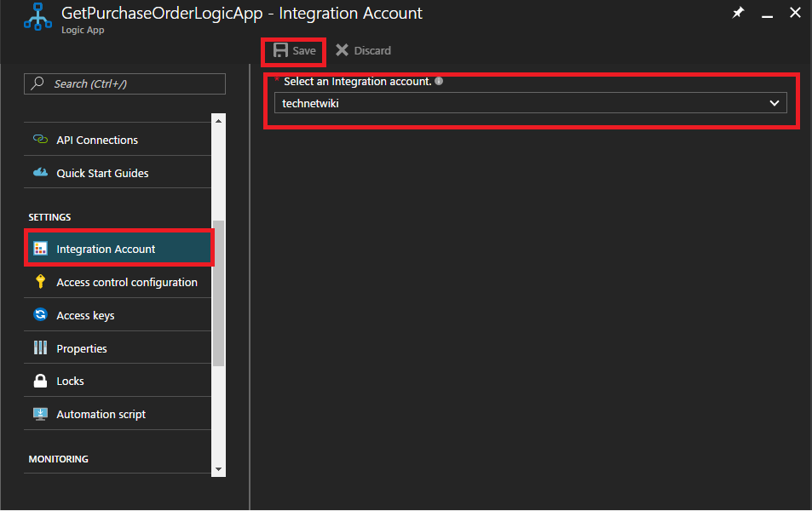This screenshot has height=511, width=812.
Task: Open Quick Start Guides menu item
Action: pyautogui.click(x=118, y=172)
